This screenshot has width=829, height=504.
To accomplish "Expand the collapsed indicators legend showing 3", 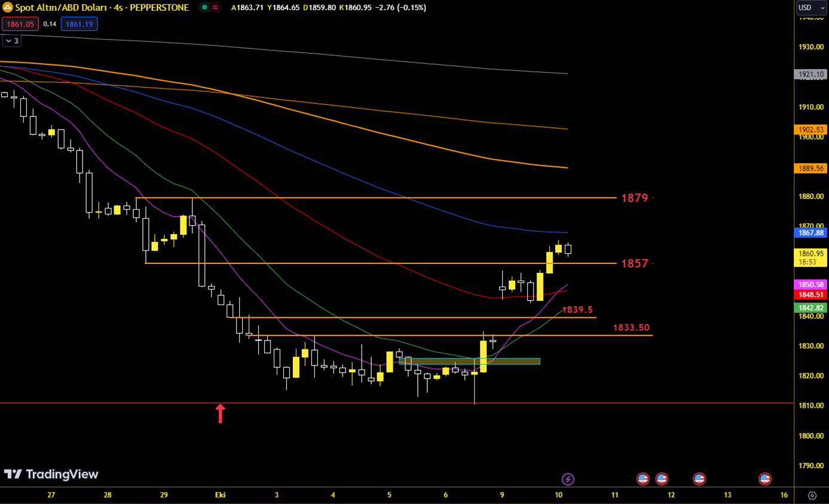I will click(11, 41).
